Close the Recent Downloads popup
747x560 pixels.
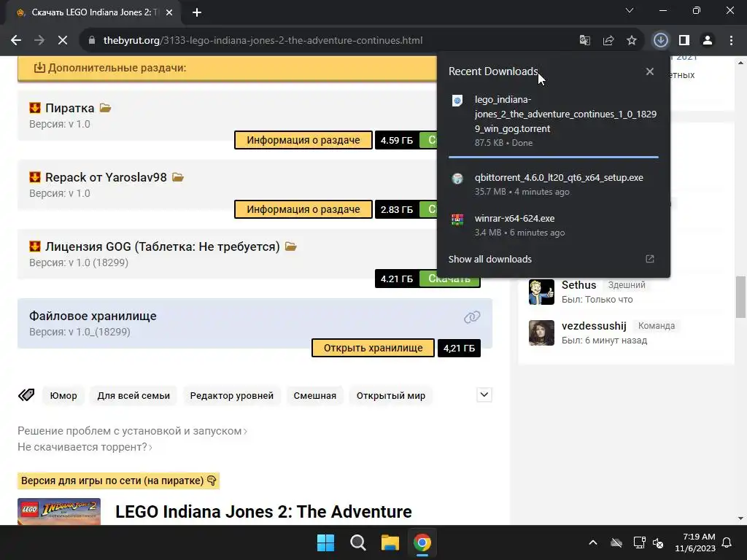point(650,71)
